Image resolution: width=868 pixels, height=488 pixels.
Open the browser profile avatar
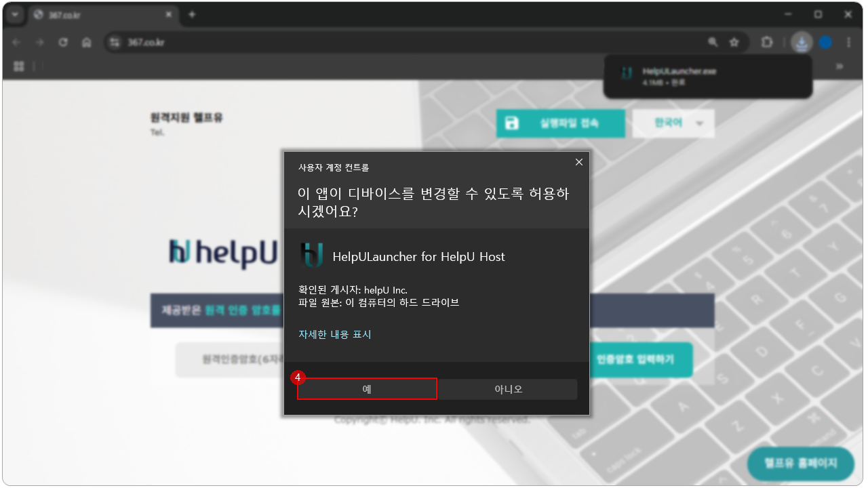coord(825,42)
